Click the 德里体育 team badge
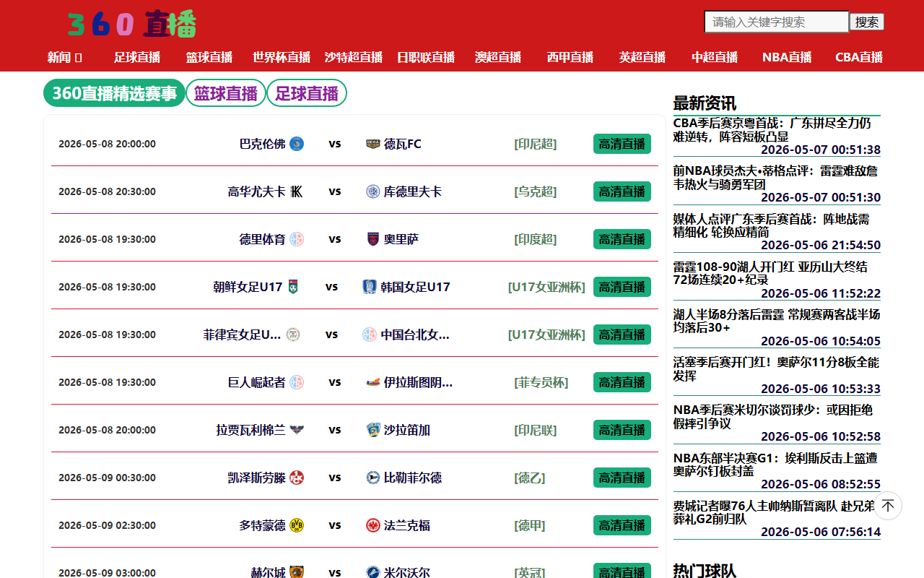 coord(297,239)
